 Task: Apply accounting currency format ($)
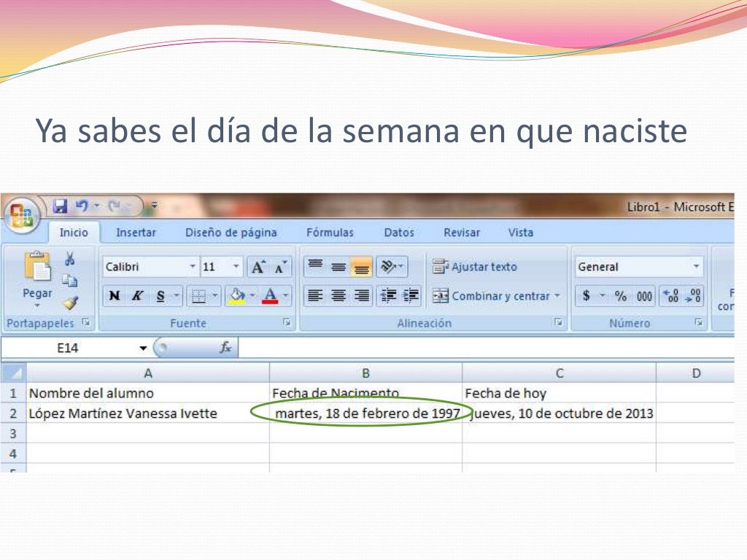tap(587, 296)
